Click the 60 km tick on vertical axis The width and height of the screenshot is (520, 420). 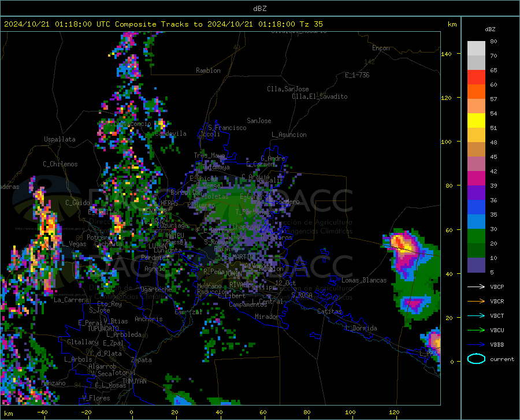coord(449,230)
